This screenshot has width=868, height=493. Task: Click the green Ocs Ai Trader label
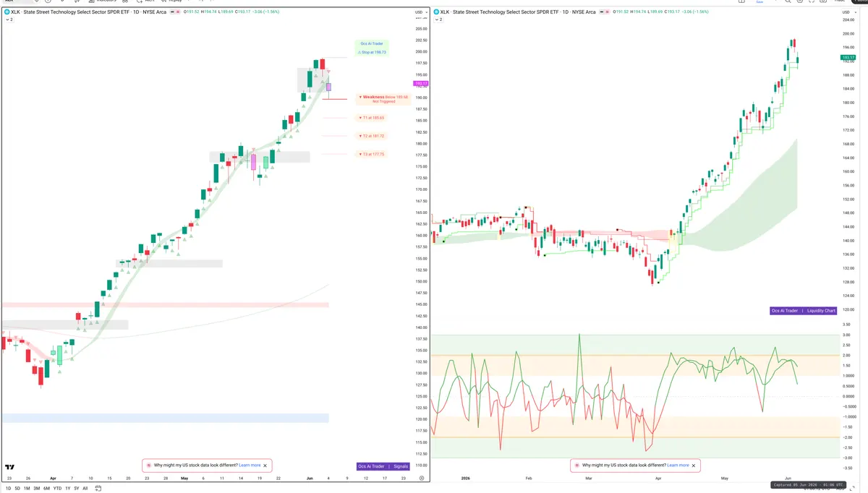pyautogui.click(x=372, y=43)
